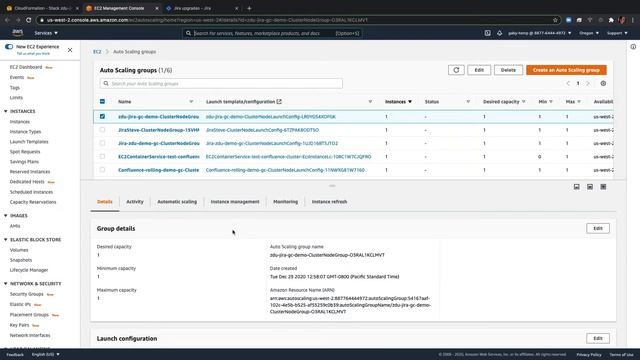This screenshot has height=360, width=640.
Task: Click Edit in the Group details section
Action: tap(598, 228)
